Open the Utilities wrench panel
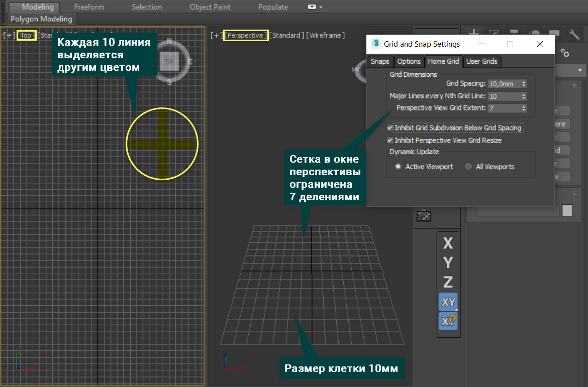Image resolution: width=588 pixels, height=387 pixels. click(574, 34)
